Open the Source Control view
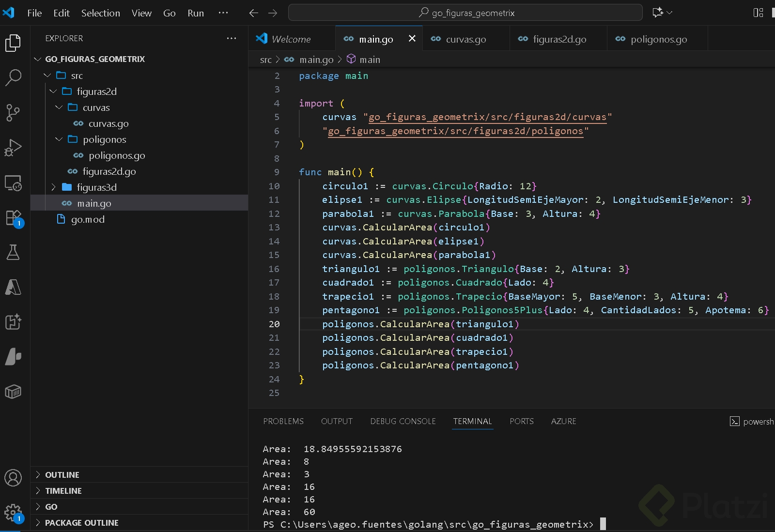This screenshot has height=532, width=775. click(x=13, y=112)
